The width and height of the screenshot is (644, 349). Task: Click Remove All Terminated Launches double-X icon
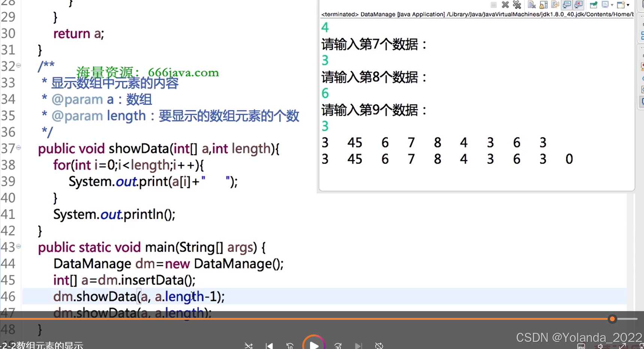click(517, 4)
